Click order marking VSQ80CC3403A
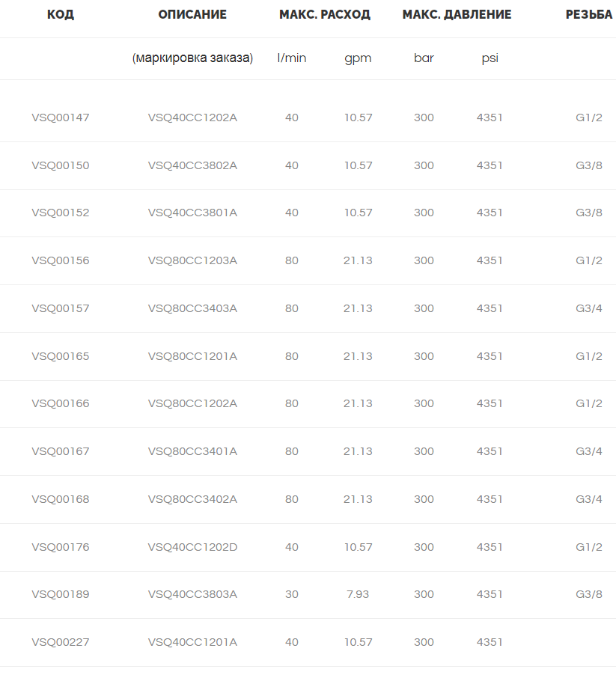 192,308
